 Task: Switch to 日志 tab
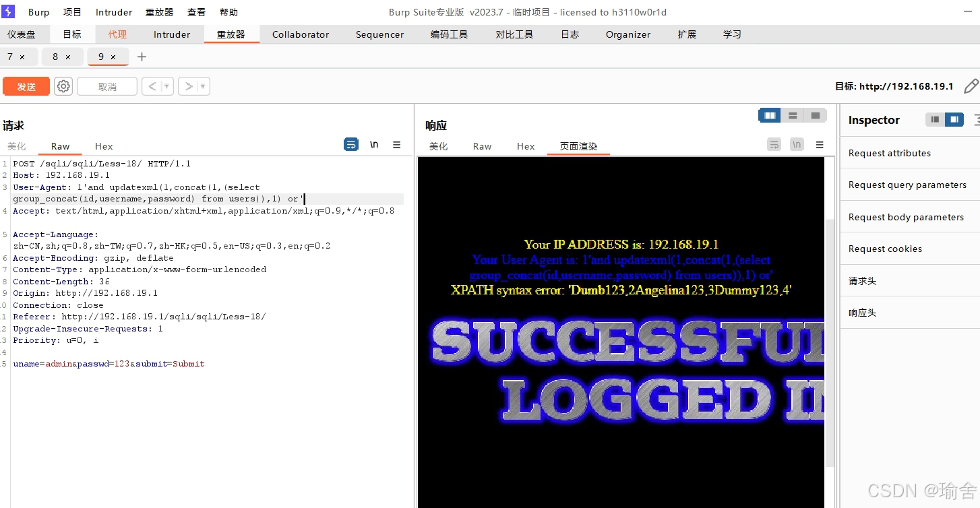[x=570, y=34]
